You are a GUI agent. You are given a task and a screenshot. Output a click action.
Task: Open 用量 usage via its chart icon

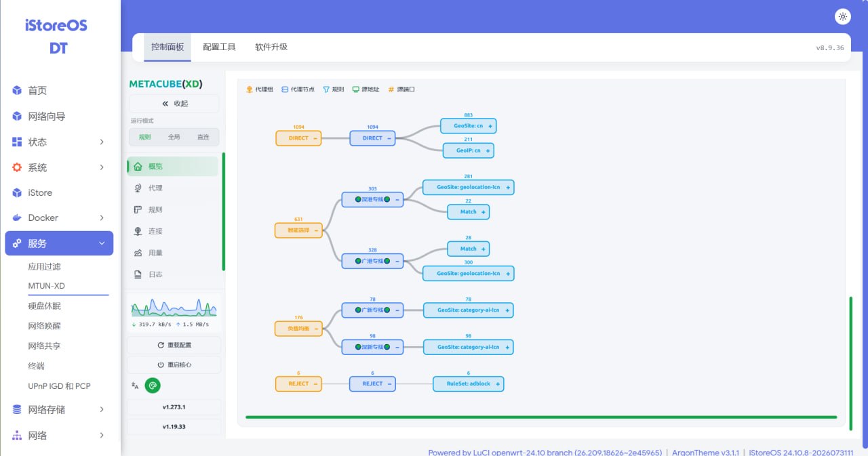(x=138, y=253)
